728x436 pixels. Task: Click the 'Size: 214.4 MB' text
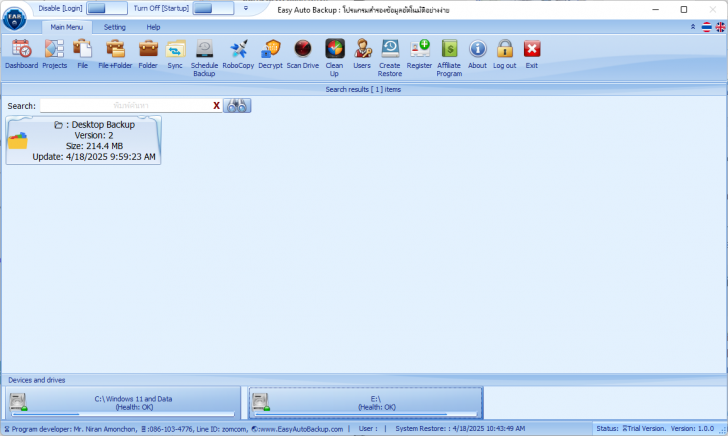(x=94, y=146)
